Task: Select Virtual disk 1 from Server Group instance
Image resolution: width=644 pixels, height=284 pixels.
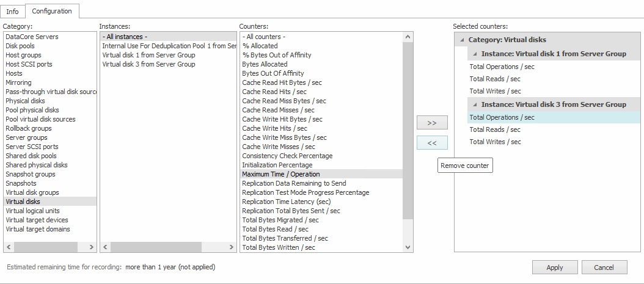Action: coord(148,55)
